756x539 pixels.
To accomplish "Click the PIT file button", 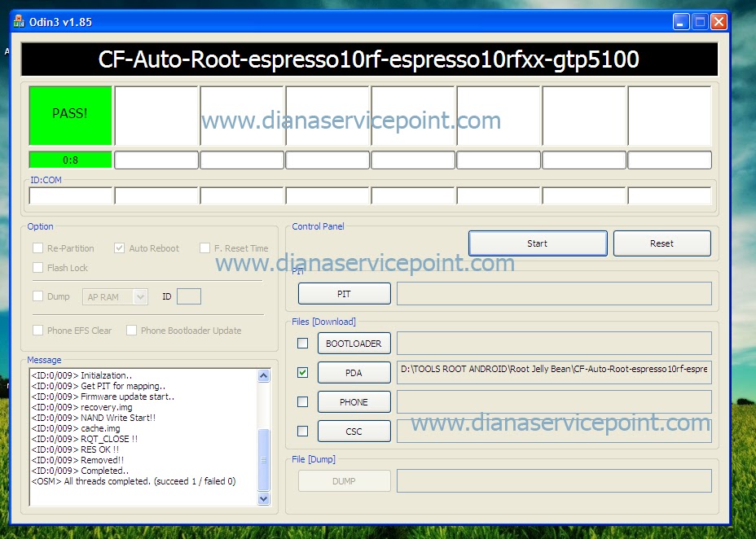I will (x=345, y=294).
